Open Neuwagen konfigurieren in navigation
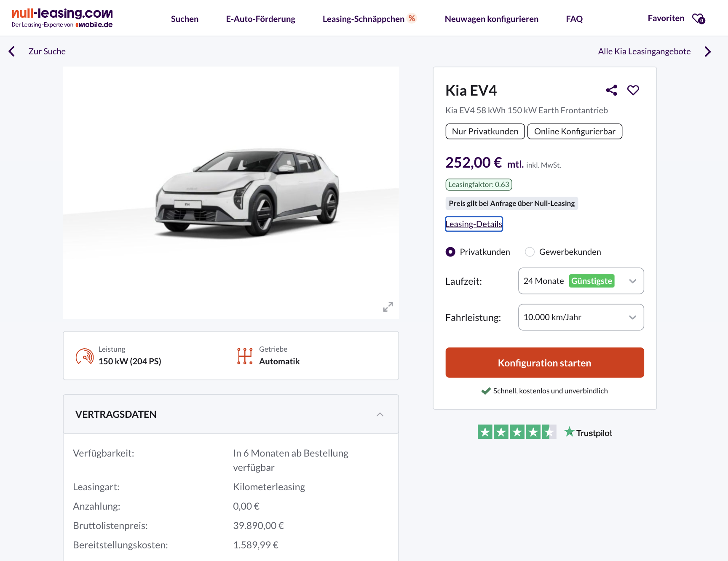728x561 pixels. pyautogui.click(x=491, y=19)
